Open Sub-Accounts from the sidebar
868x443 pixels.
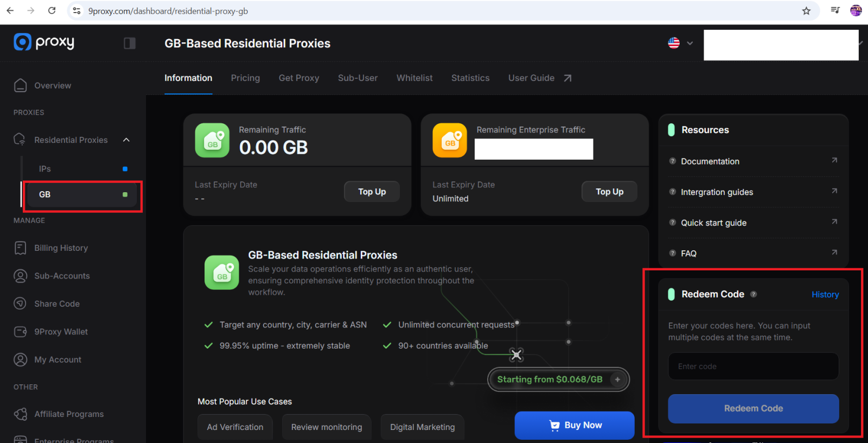62,276
